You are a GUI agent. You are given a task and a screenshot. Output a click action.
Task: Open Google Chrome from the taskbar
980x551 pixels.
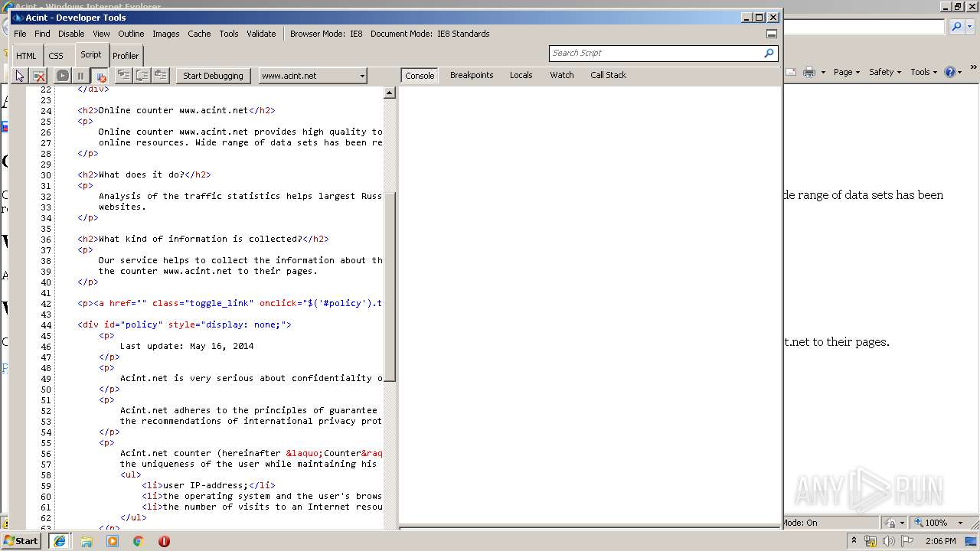(x=139, y=541)
